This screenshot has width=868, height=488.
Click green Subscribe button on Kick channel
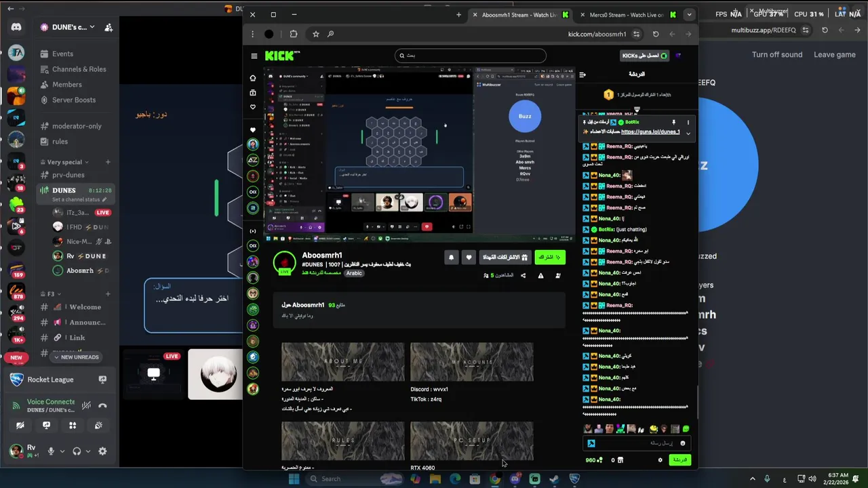point(549,258)
